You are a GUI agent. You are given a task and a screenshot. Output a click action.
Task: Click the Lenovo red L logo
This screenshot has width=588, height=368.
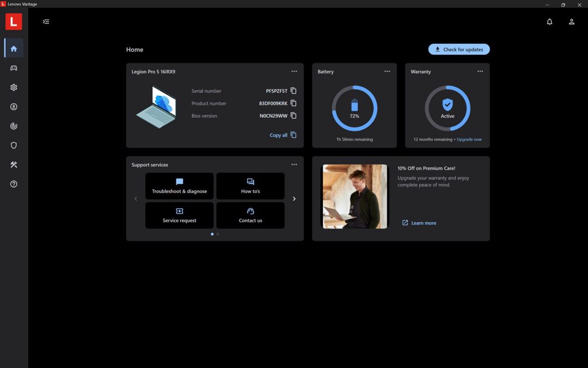(x=14, y=21)
